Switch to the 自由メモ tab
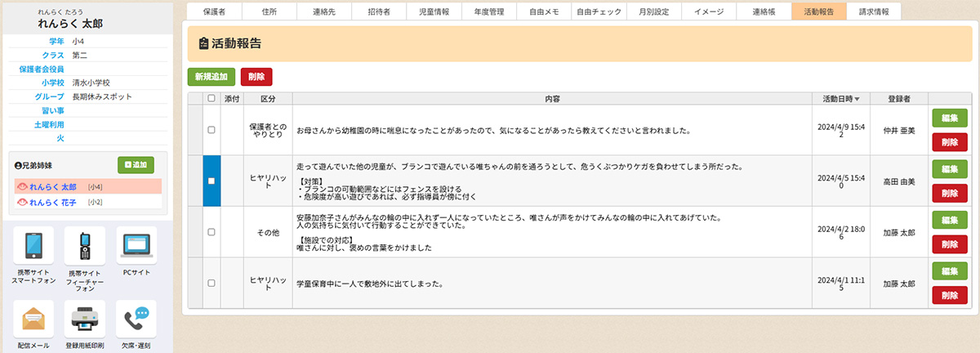 (x=544, y=11)
